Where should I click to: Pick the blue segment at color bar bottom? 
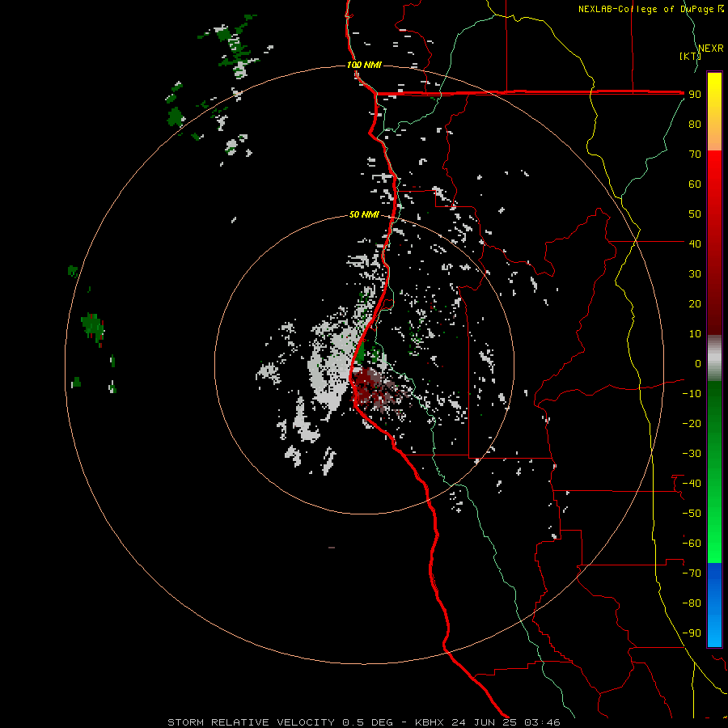click(714, 604)
